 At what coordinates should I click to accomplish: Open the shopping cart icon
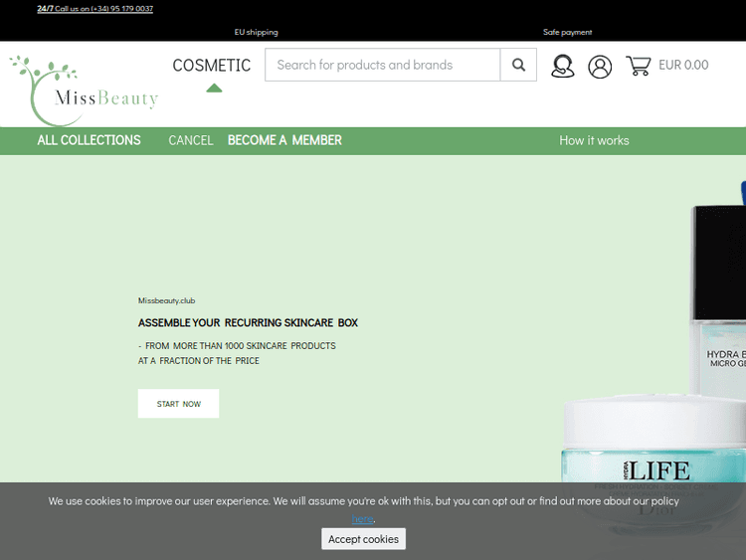click(x=638, y=66)
